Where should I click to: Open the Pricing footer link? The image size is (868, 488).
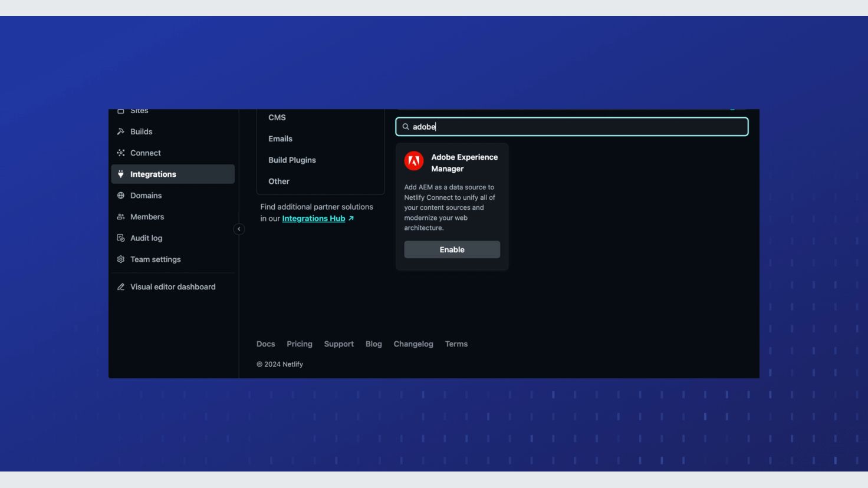300,344
